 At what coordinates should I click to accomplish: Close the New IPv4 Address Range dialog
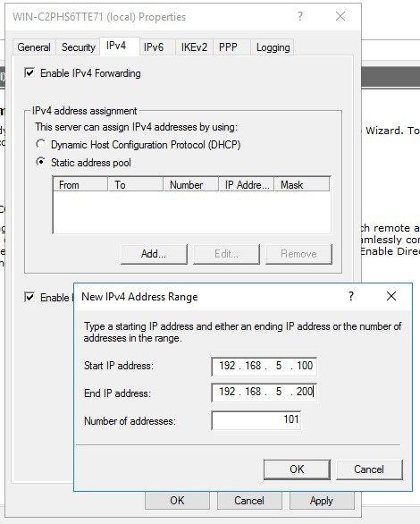point(391,296)
